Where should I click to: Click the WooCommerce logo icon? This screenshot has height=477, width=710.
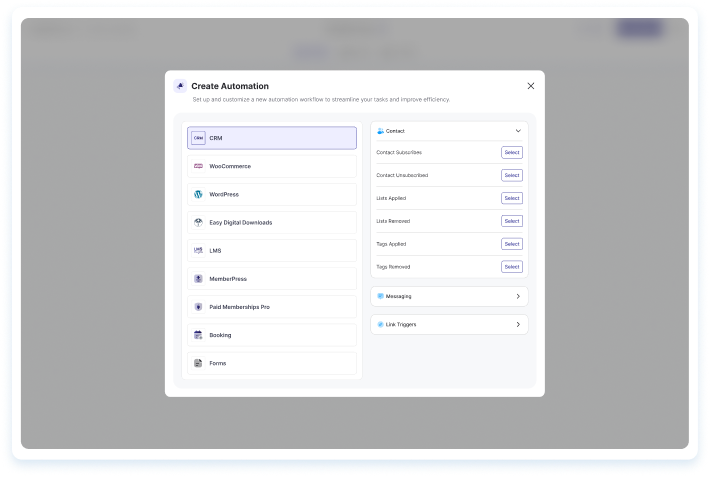click(x=198, y=166)
